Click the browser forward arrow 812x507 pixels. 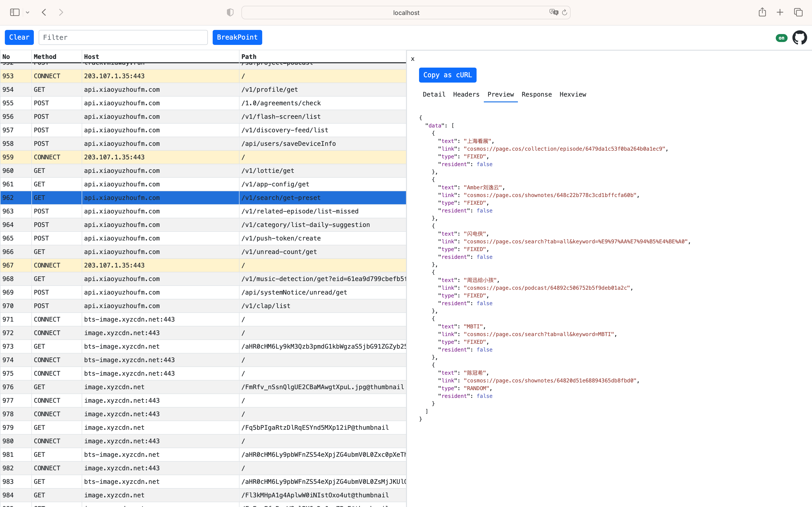click(x=61, y=12)
